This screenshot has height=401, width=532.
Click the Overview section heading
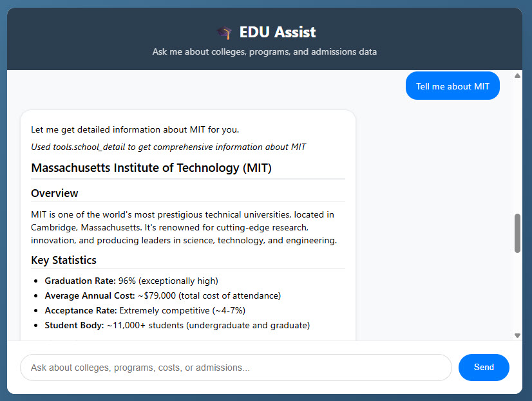[x=55, y=193]
